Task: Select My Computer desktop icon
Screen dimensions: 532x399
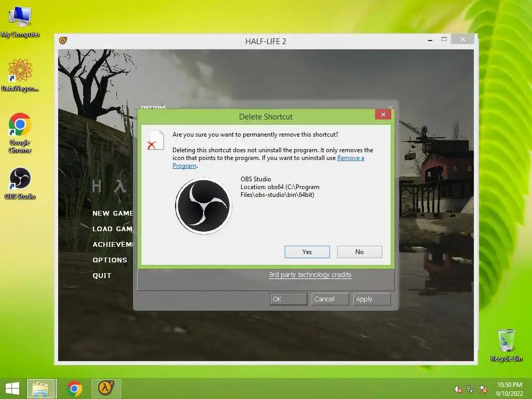Action: point(20,22)
